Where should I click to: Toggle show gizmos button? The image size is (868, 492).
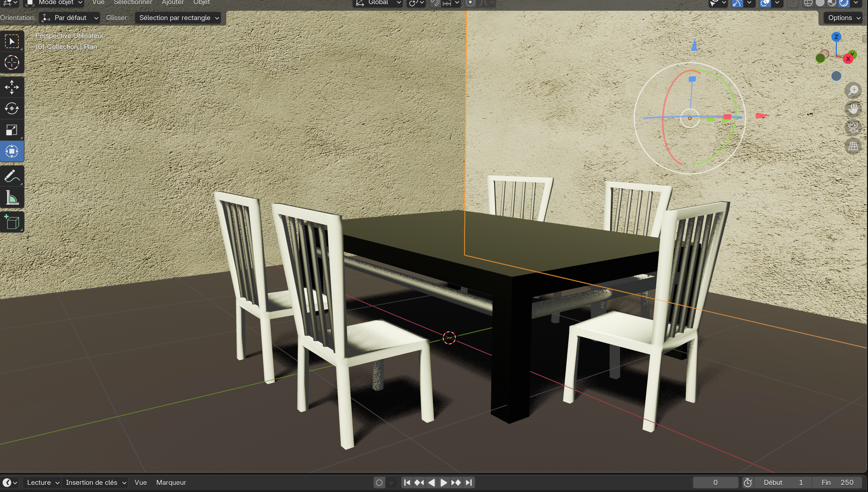point(737,3)
